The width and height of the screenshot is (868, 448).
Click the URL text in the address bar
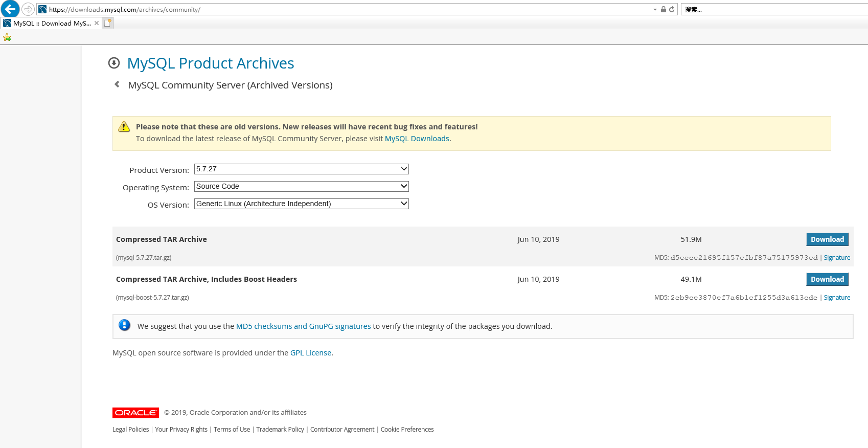pyautogui.click(x=125, y=10)
